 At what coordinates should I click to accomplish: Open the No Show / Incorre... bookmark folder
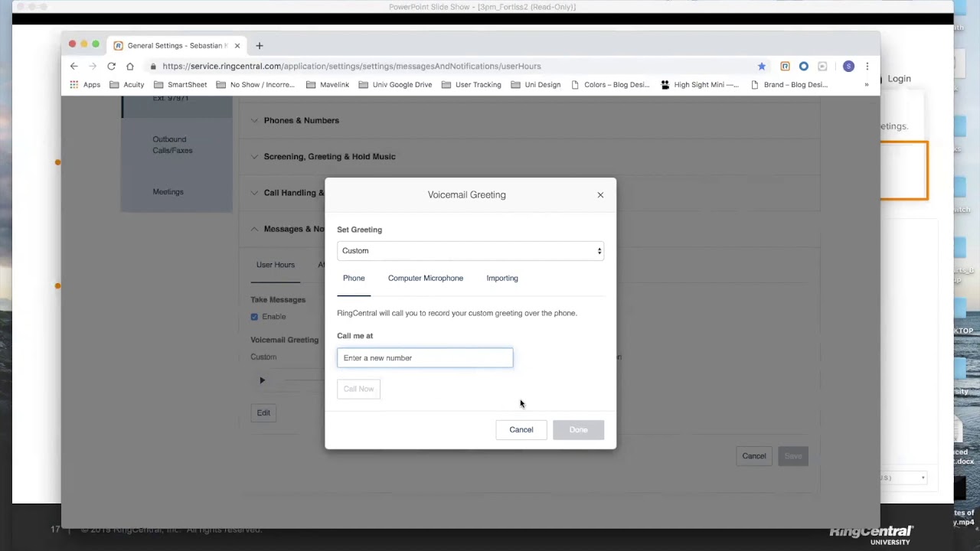(255, 85)
